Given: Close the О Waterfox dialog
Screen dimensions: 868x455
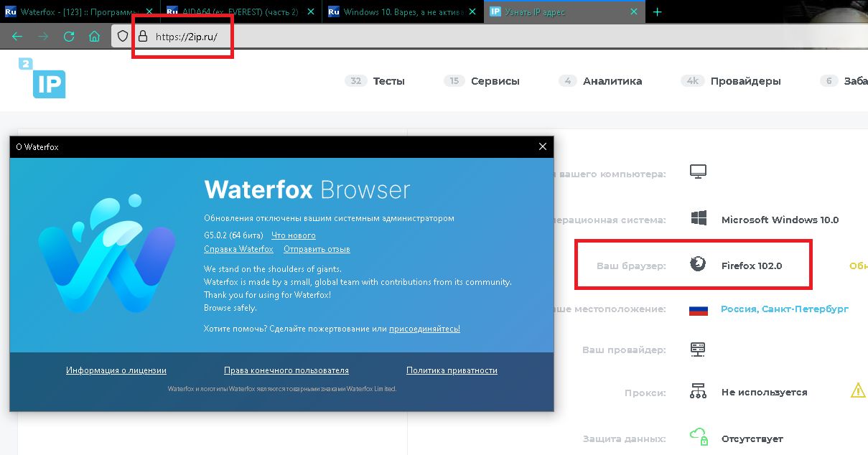Looking at the screenshot, I should pos(543,146).
